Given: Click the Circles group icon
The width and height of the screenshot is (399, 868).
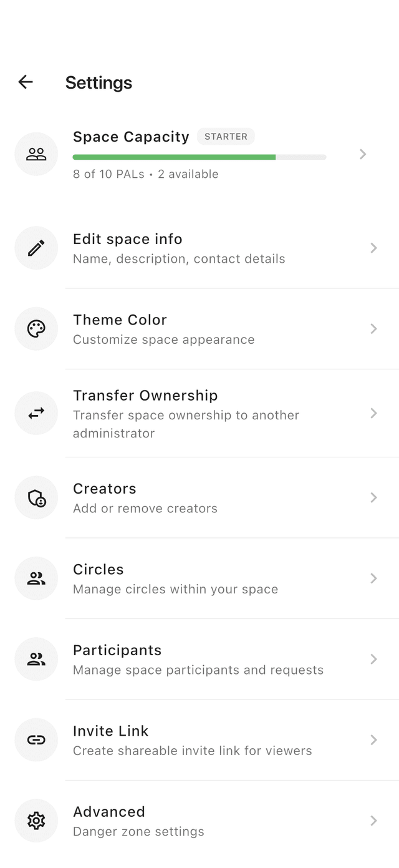Looking at the screenshot, I should click(36, 578).
